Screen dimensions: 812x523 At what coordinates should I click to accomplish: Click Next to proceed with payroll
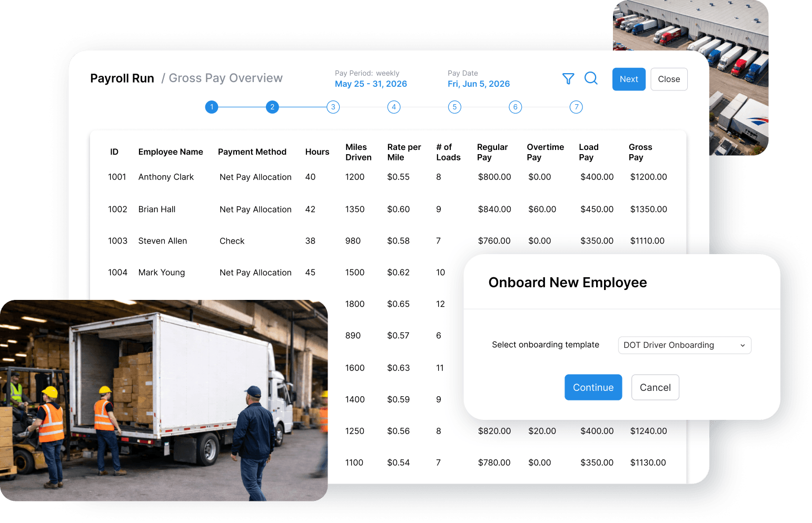coord(629,79)
